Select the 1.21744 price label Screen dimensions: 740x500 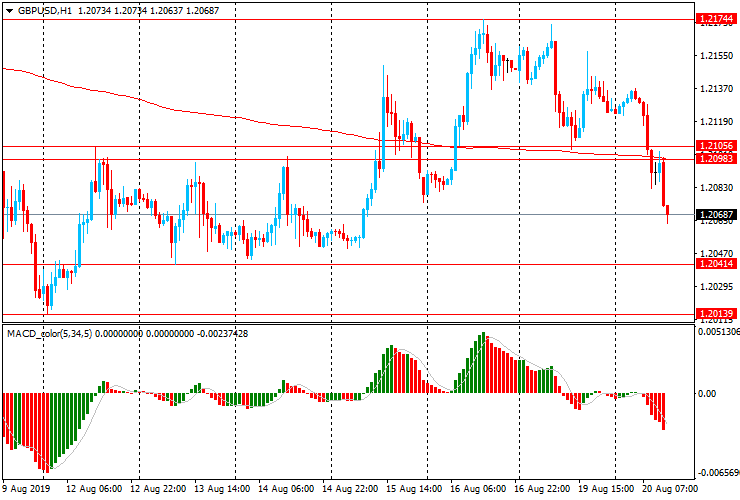[717, 19]
